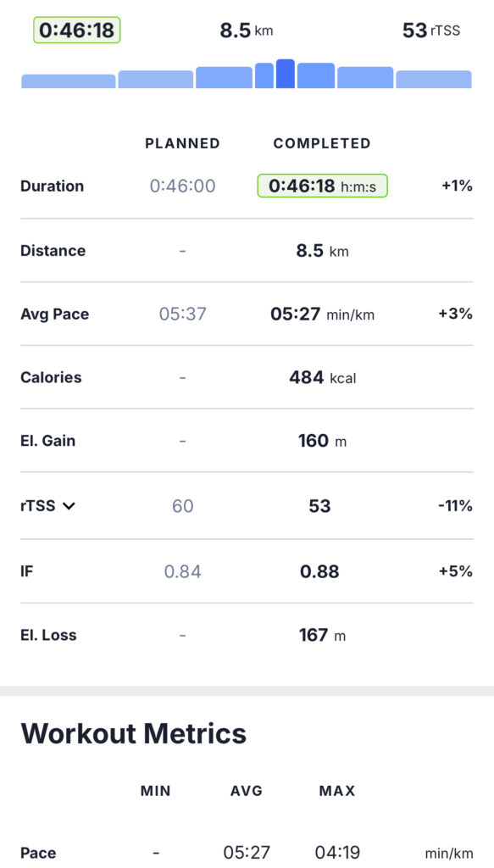Click the completed IF value 0.88
The height and width of the screenshot is (868, 494).
click(319, 571)
